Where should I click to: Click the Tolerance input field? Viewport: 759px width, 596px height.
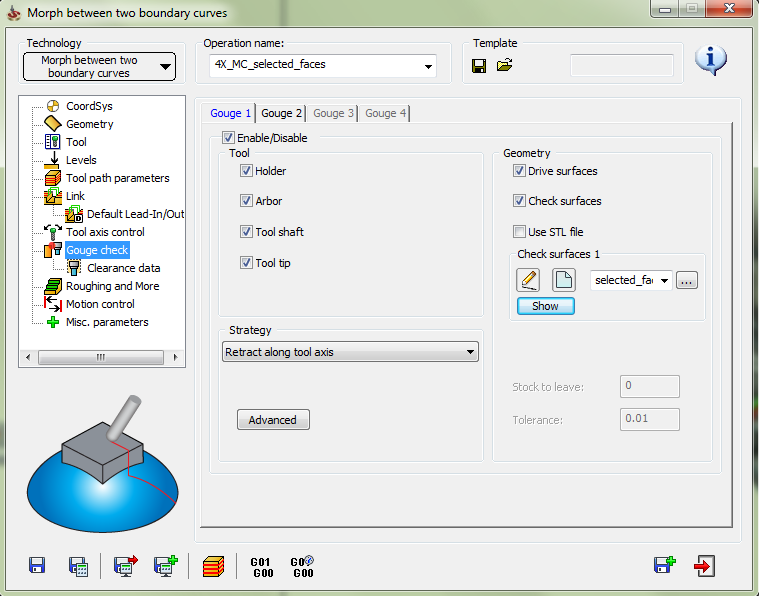[650, 419]
